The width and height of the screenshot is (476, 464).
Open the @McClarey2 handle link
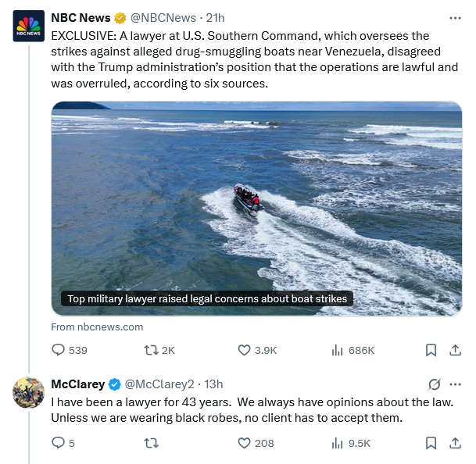159,384
